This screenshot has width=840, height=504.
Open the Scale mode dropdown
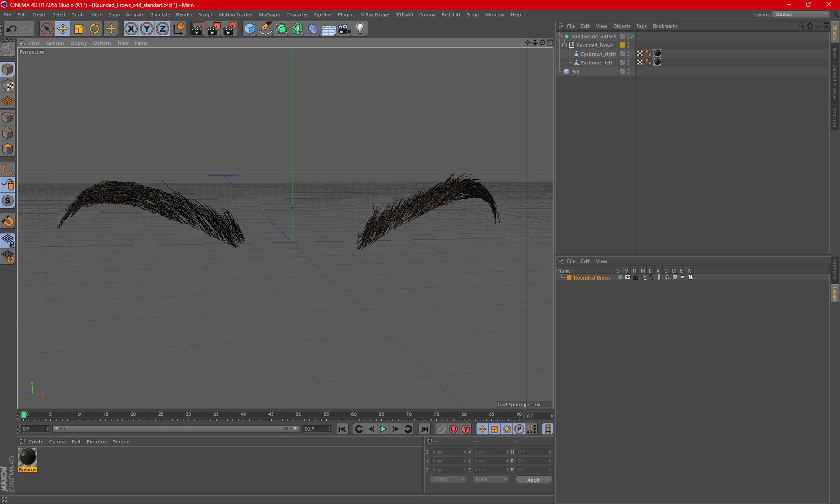[490, 479]
